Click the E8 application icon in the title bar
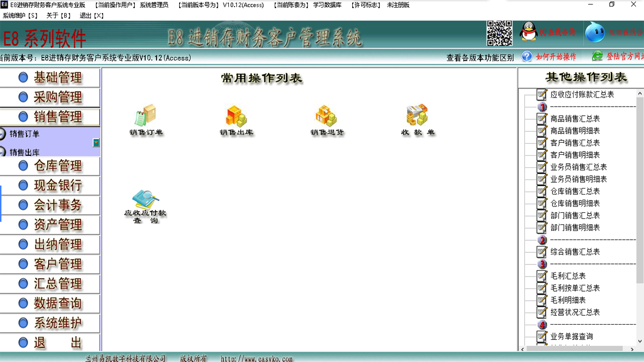Screen dimensions: 644x362 point(5,5)
